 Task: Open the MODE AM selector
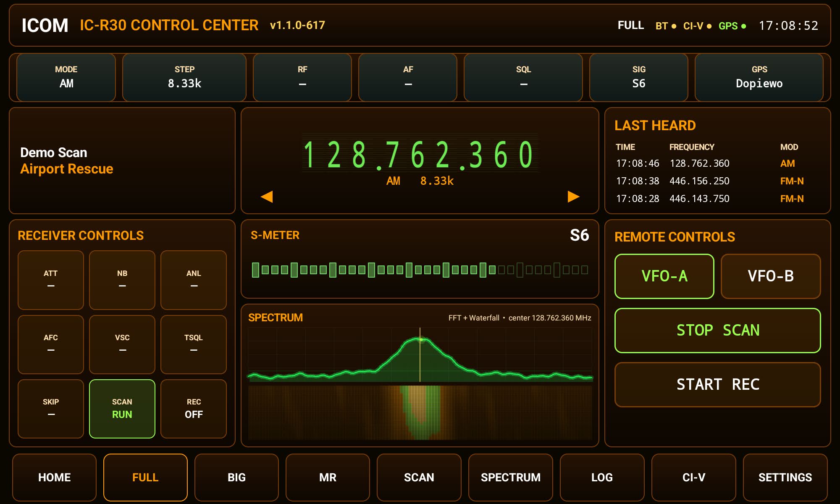[66, 77]
